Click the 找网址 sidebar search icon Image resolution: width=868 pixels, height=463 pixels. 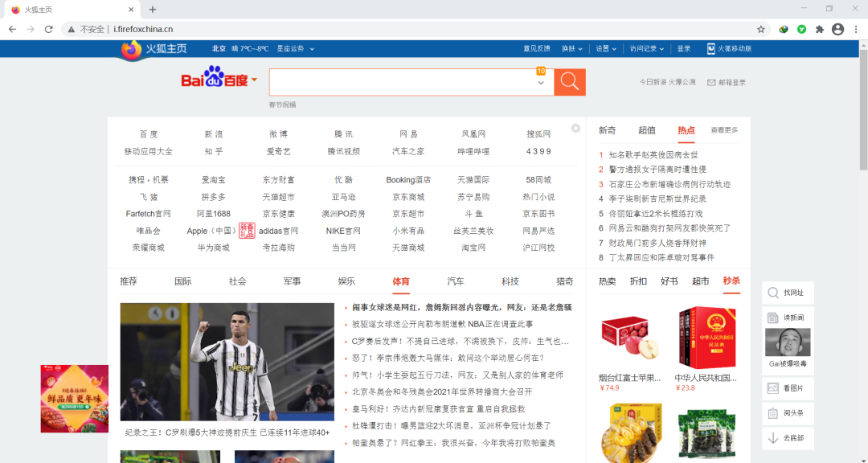[x=773, y=293]
